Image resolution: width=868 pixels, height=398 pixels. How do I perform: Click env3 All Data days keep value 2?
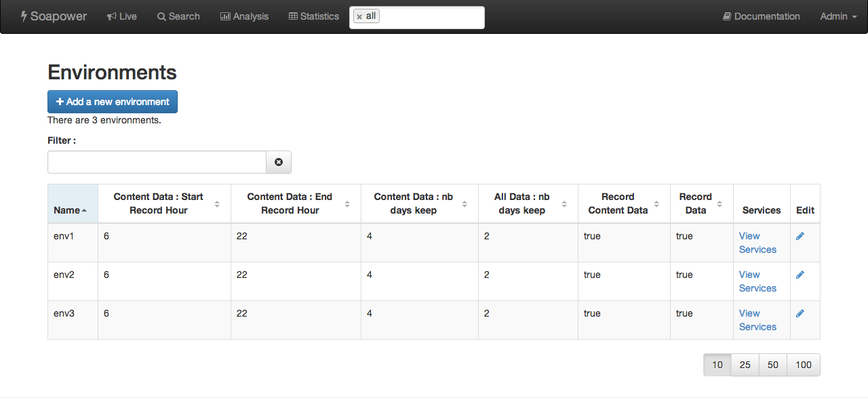[487, 313]
